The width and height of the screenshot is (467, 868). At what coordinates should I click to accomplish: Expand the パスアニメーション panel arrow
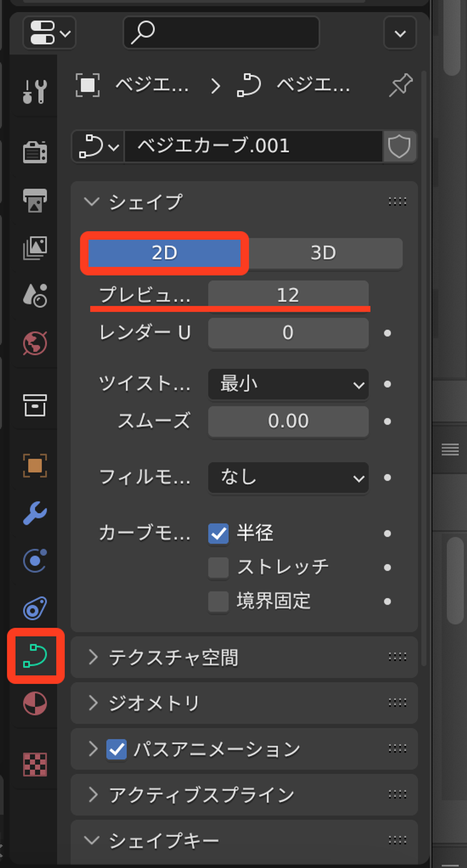pos(93,749)
